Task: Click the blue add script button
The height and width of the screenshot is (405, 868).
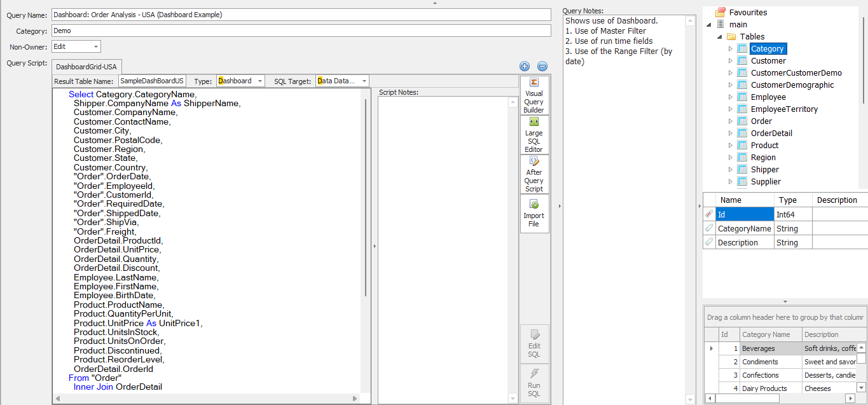Action: point(525,66)
